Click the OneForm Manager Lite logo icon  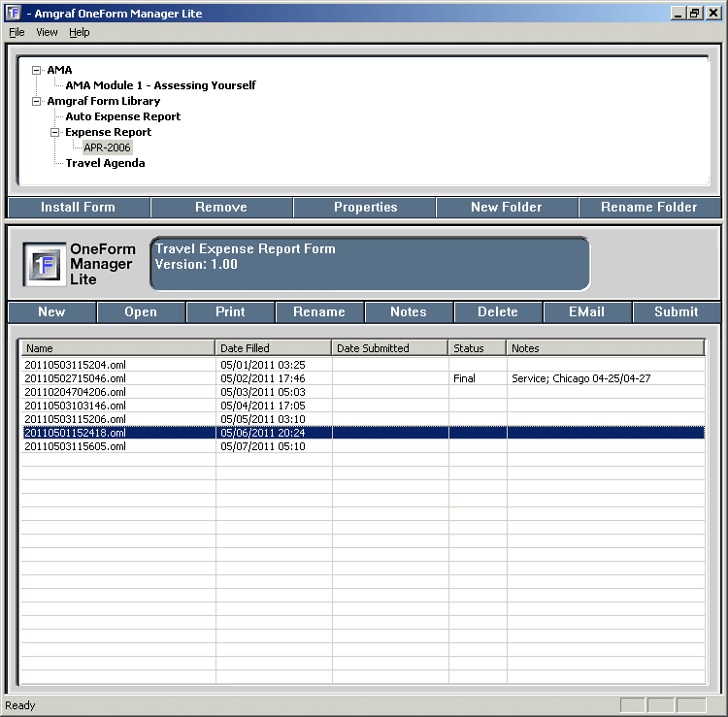45,265
